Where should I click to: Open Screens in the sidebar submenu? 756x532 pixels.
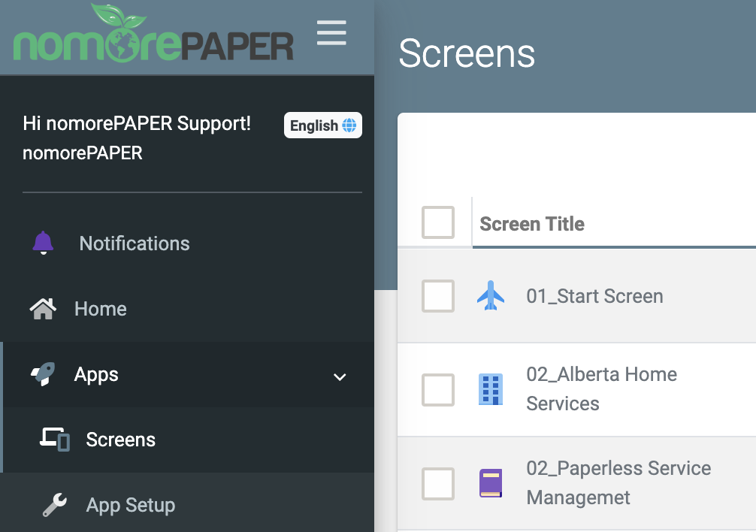[x=189, y=440]
